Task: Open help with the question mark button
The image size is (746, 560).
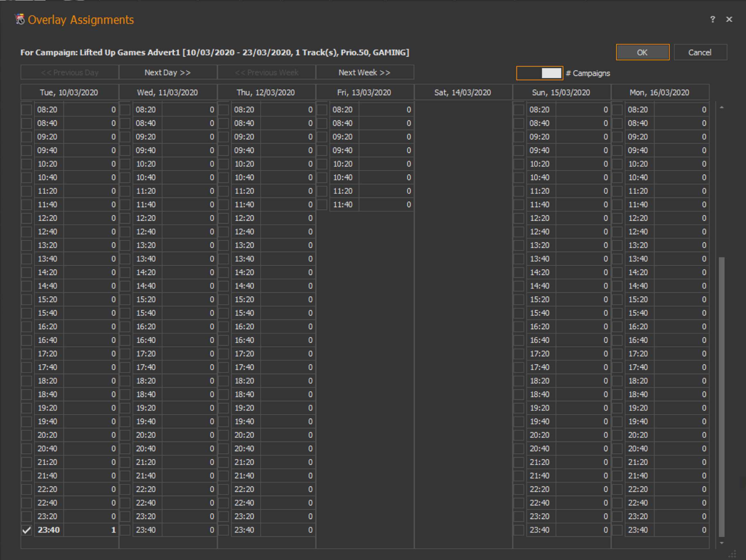Action: (x=712, y=19)
